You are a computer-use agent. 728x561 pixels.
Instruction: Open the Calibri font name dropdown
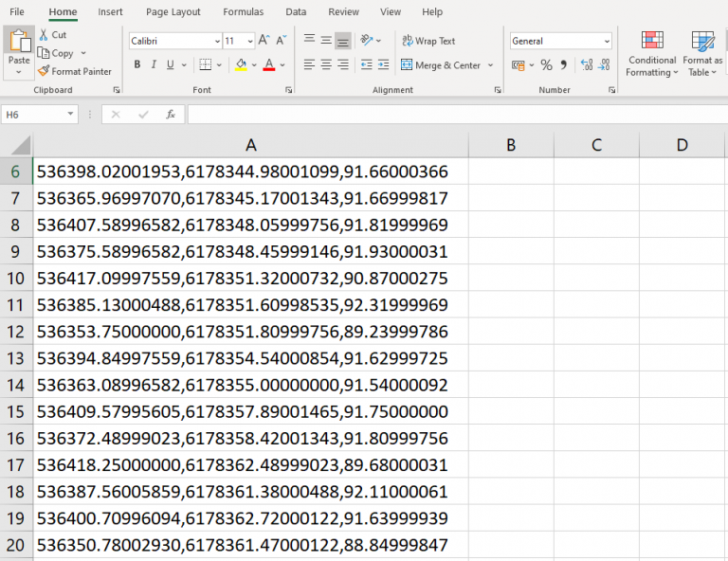pyautogui.click(x=217, y=42)
